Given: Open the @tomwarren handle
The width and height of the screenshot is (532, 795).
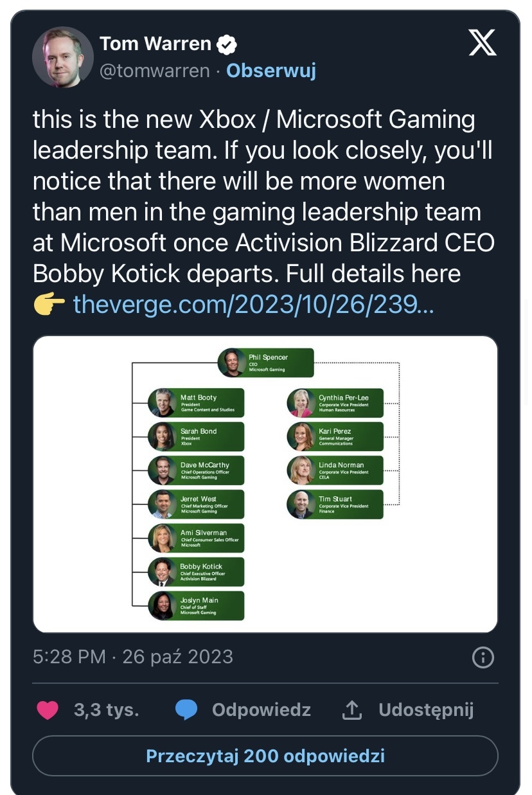Looking at the screenshot, I should (154, 71).
